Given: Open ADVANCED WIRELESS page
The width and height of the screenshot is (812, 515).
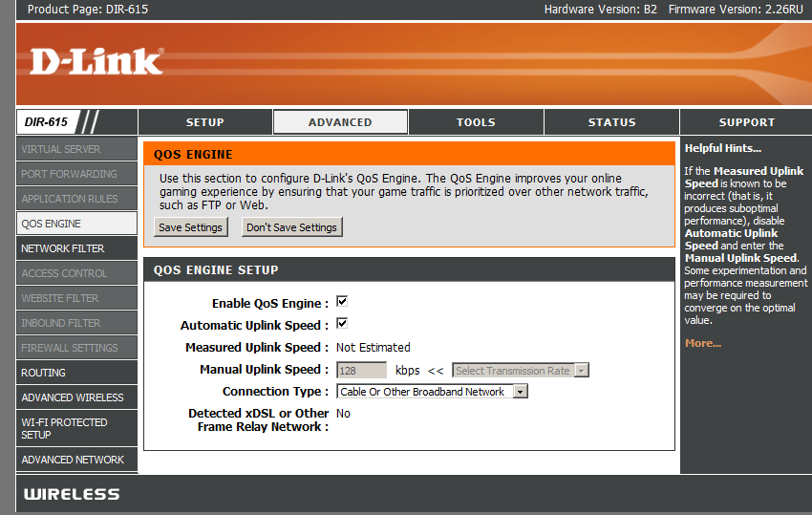Looking at the screenshot, I should (x=76, y=397).
